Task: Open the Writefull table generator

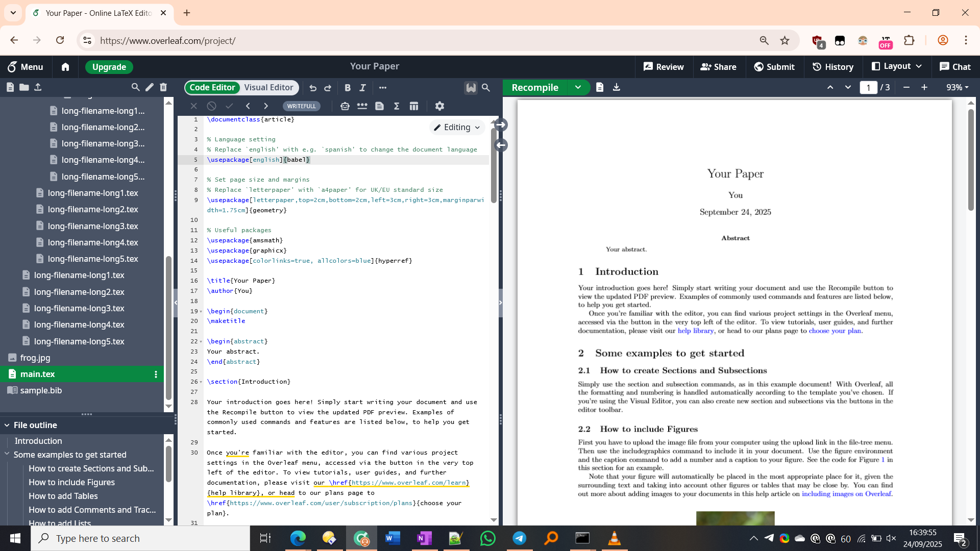Action: (x=414, y=106)
